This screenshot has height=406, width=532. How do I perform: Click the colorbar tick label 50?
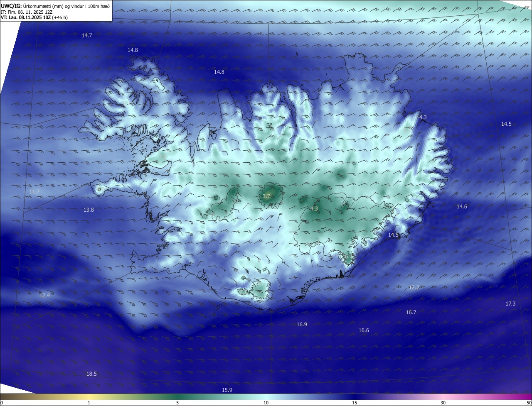coord(529,403)
